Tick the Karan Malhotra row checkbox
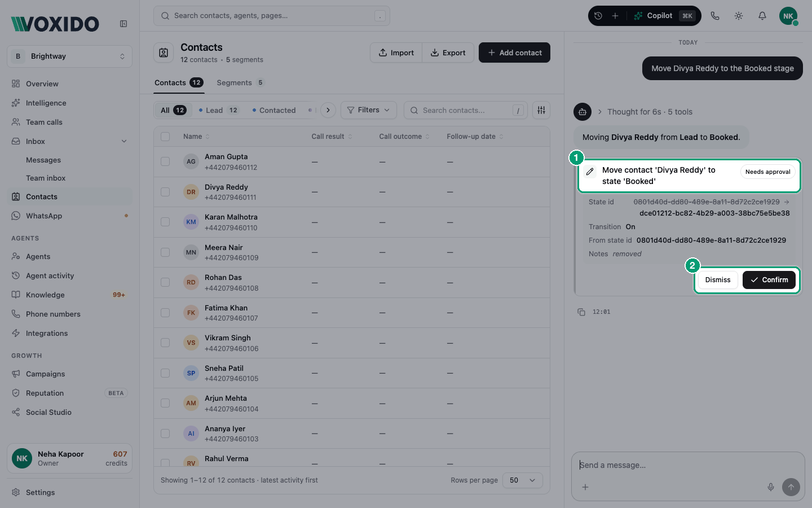Screen dimensions: 812x508 click(165, 222)
